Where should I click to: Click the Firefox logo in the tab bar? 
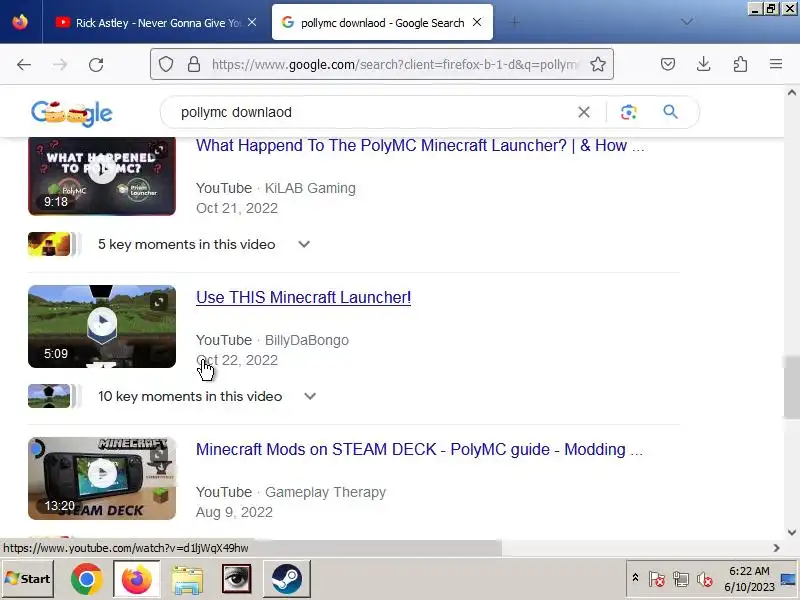[20, 22]
